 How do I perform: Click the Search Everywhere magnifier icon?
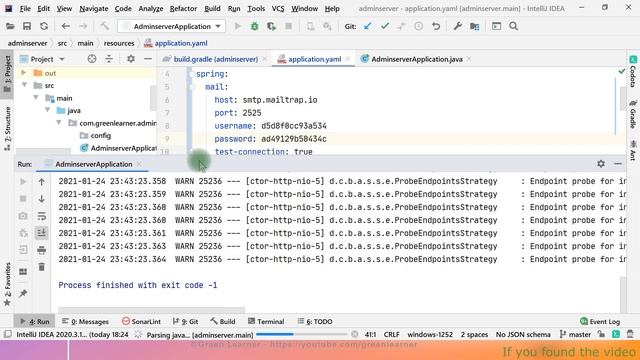click(x=513, y=27)
